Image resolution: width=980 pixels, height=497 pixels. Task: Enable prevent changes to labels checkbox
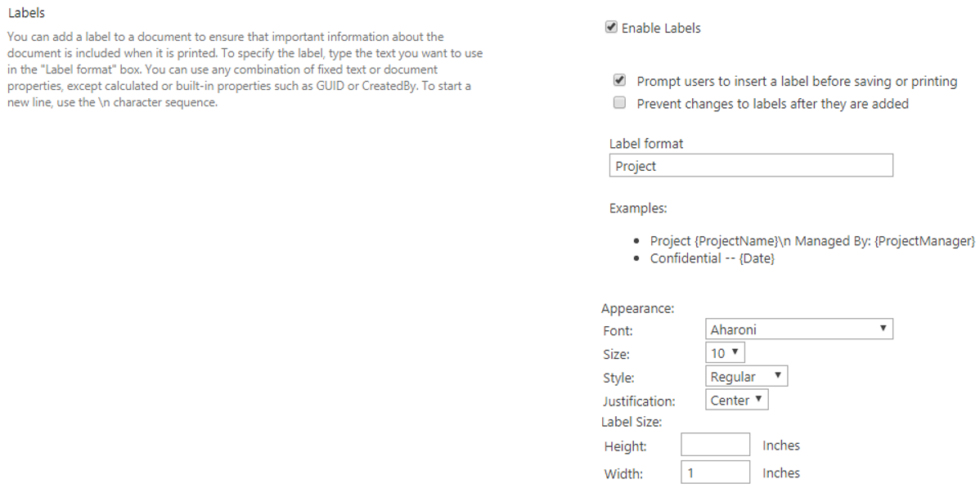(620, 104)
